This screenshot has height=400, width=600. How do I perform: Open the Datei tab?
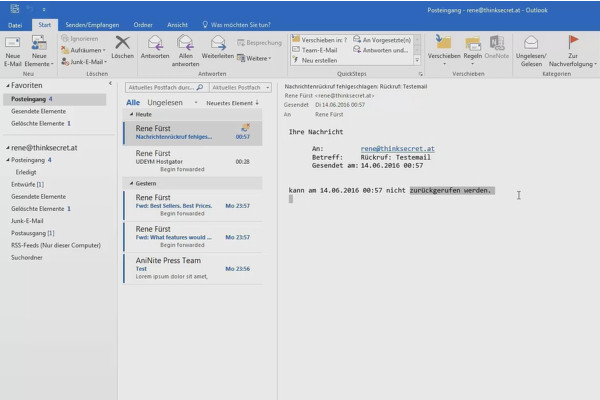click(x=15, y=25)
